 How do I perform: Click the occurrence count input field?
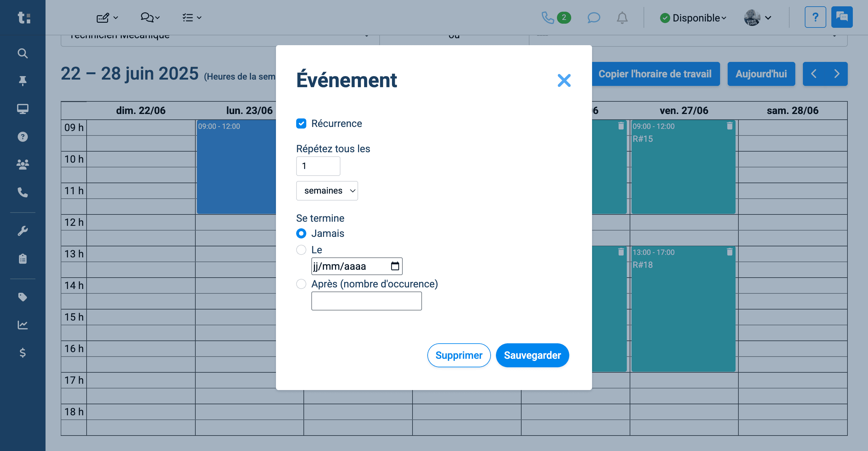[366, 301]
